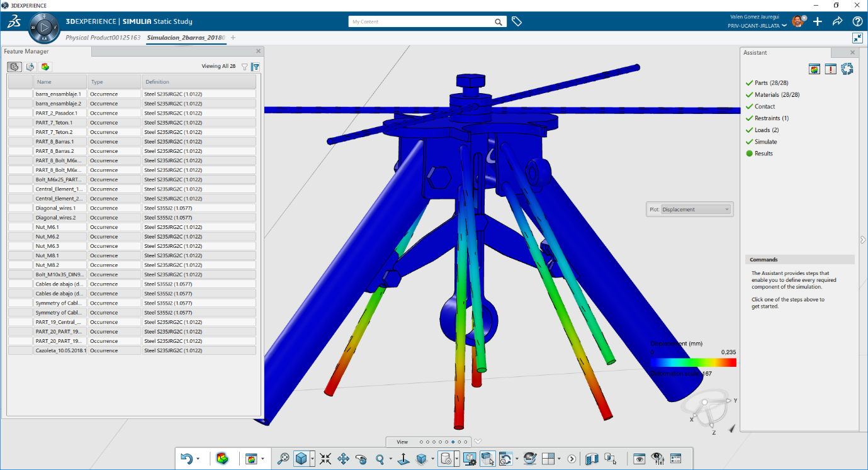The width and height of the screenshot is (868, 470).
Task: Click the Normal View icon
Action: click(x=403, y=459)
